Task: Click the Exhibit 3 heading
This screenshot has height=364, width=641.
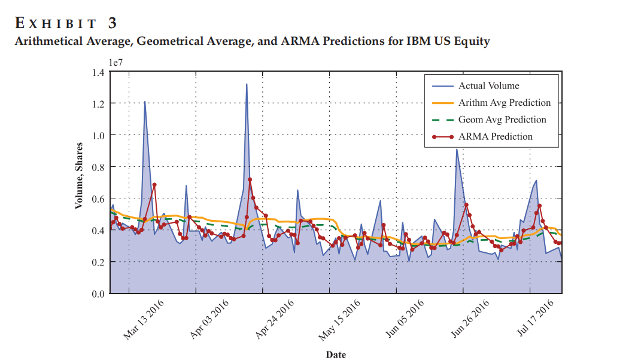Action: coord(66,23)
